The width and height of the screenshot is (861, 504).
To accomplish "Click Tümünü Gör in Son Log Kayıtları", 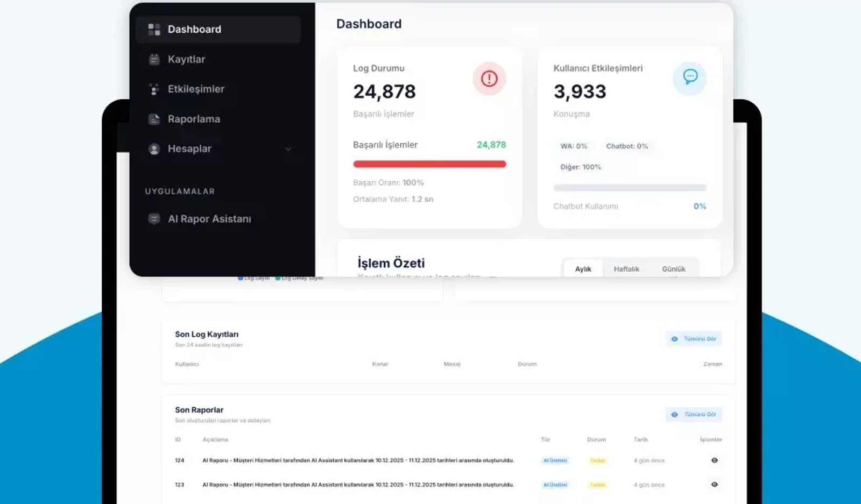I will point(694,339).
